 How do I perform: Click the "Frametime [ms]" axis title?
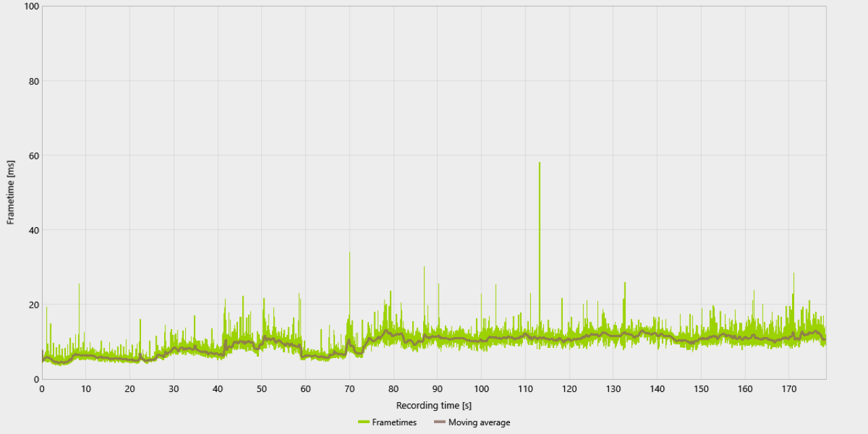point(11,193)
